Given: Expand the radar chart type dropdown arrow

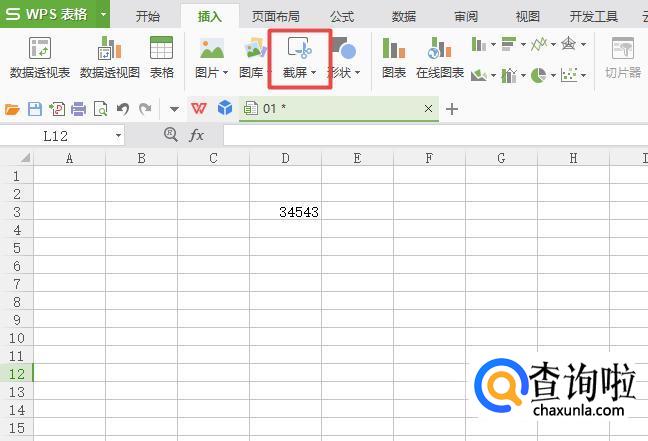Looking at the screenshot, I should click(584, 44).
